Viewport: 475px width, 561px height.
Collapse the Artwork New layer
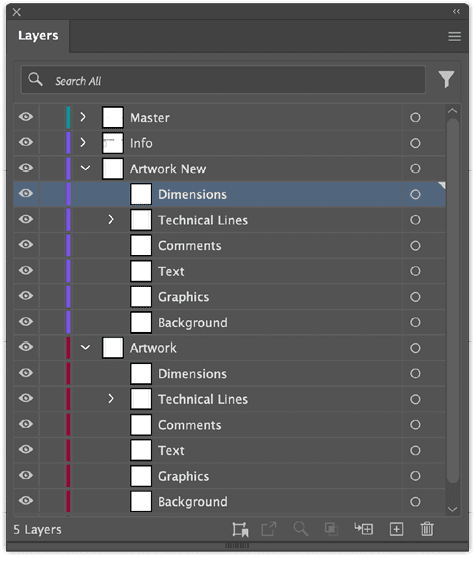coord(85,168)
